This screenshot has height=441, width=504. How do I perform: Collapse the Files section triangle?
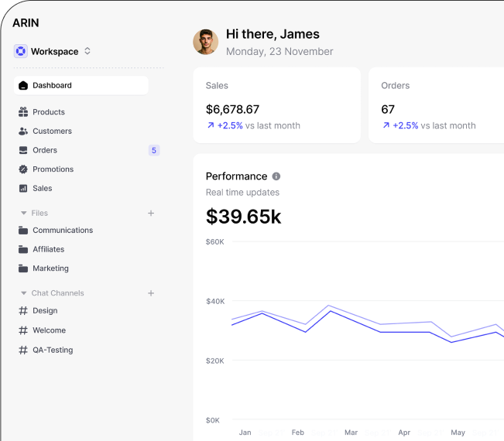[23, 213]
